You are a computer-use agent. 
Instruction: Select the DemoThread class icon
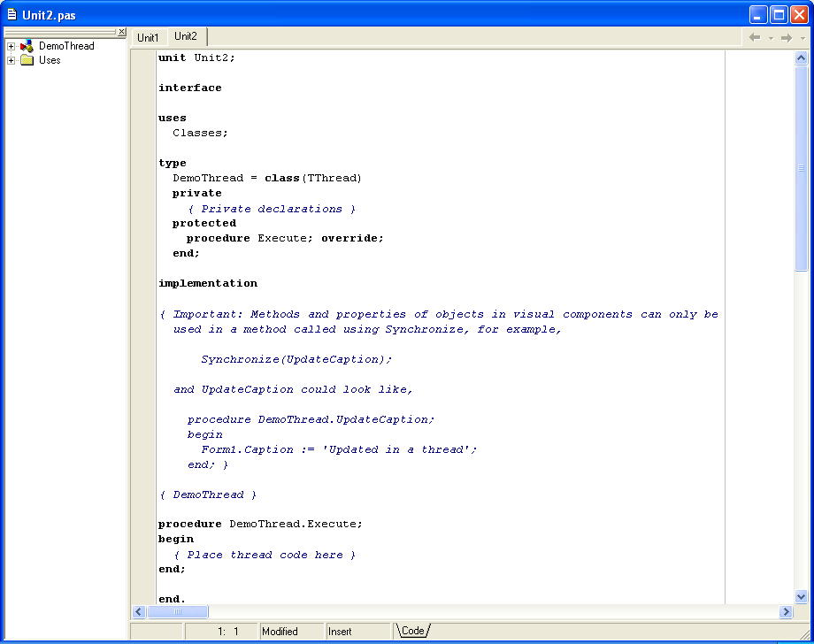click(27, 46)
